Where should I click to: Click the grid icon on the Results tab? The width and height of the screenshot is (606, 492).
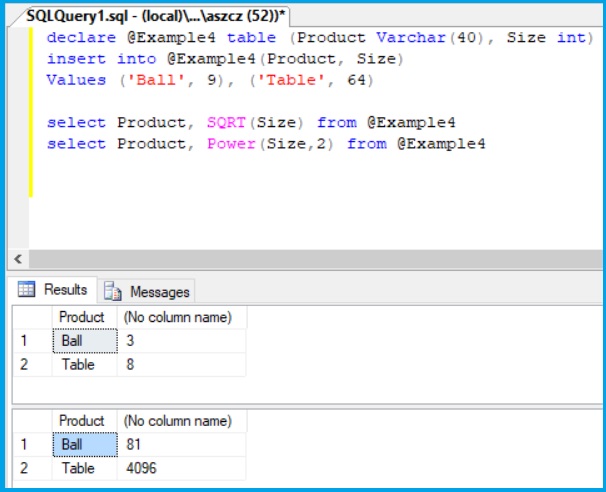(x=27, y=290)
